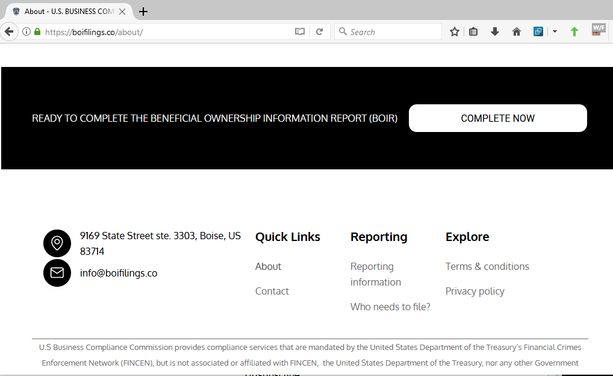Select the About - U.S. Business tab
This screenshot has height=376, width=613.
pyautogui.click(x=68, y=11)
